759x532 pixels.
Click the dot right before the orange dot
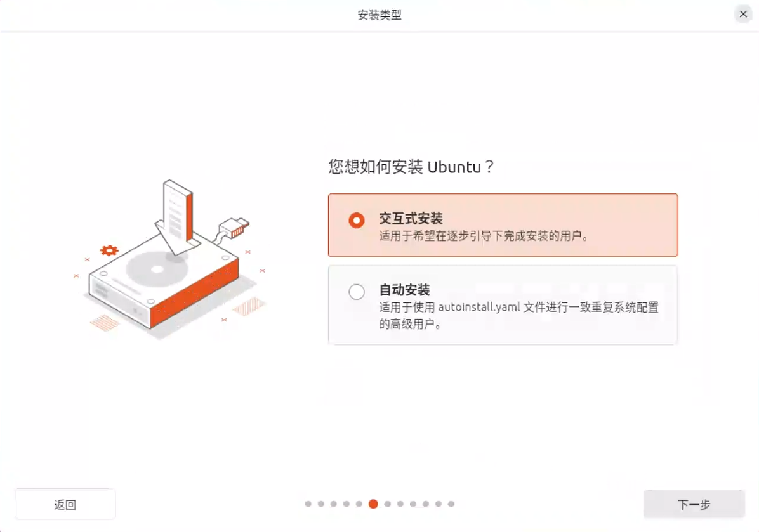359,504
